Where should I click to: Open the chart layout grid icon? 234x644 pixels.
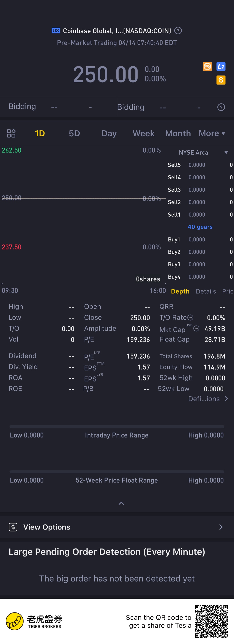(x=11, y=133)
